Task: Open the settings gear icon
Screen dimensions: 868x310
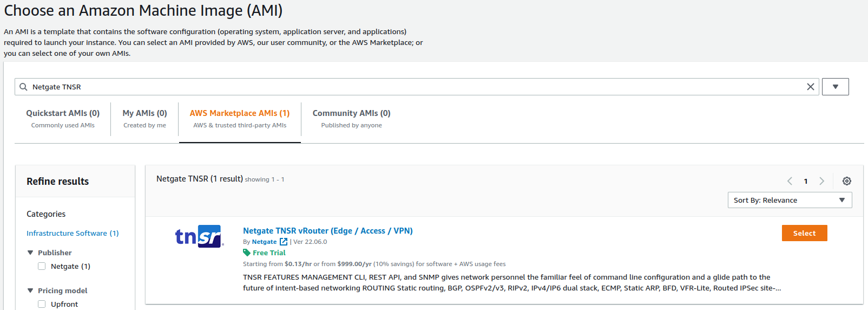Action: [846, 181]
